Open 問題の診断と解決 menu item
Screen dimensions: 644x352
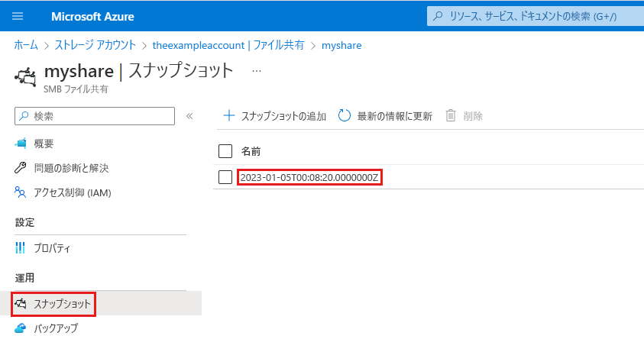(71, 168)
